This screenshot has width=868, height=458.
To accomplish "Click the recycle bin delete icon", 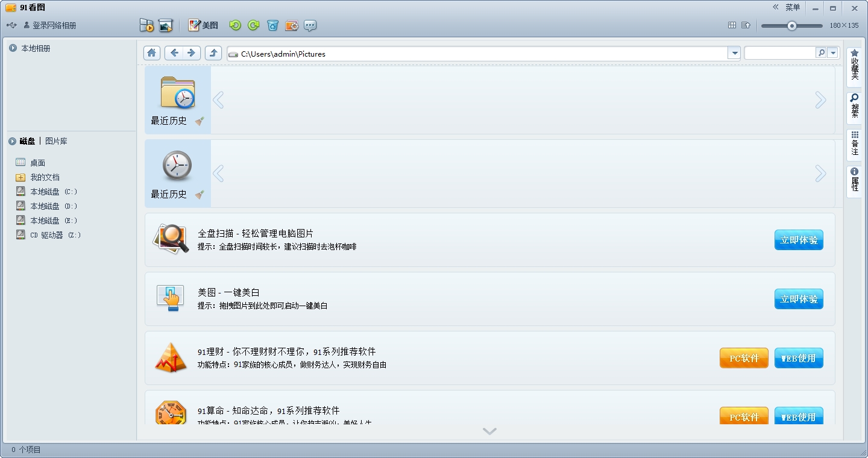I will click(x=273, y=25).
